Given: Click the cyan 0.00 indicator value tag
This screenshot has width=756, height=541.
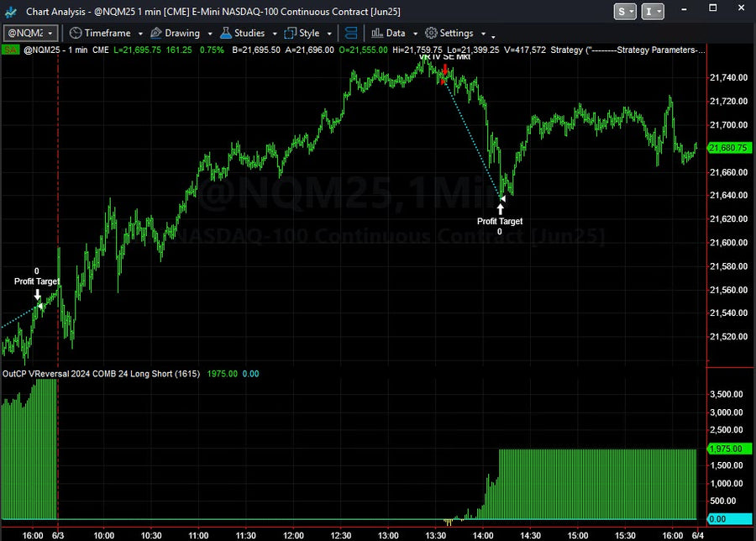Looking at the screenshot, I should [729, 519].
